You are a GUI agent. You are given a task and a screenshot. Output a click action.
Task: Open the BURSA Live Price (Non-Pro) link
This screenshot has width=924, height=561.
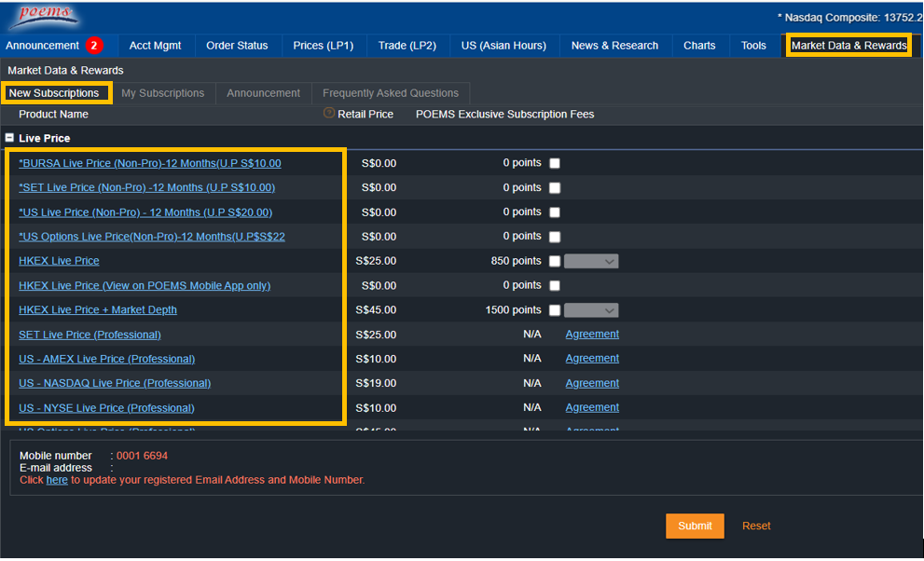click(x=150, y=163)
